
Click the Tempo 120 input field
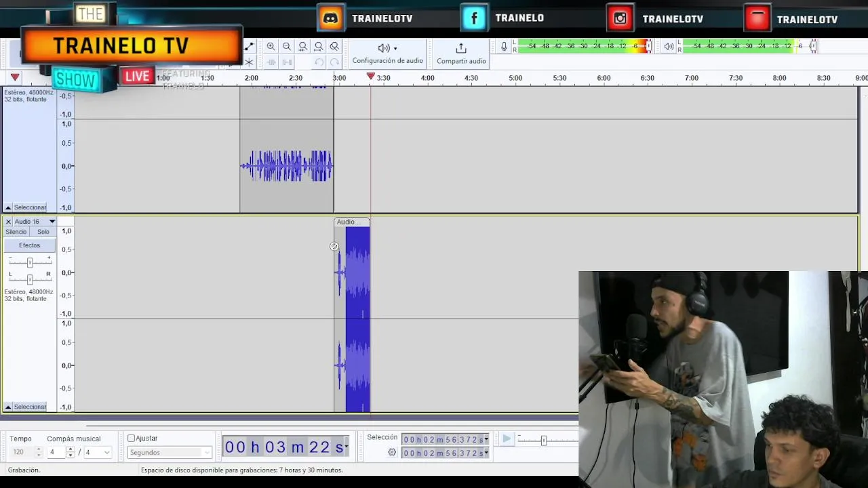click(22, 452)
